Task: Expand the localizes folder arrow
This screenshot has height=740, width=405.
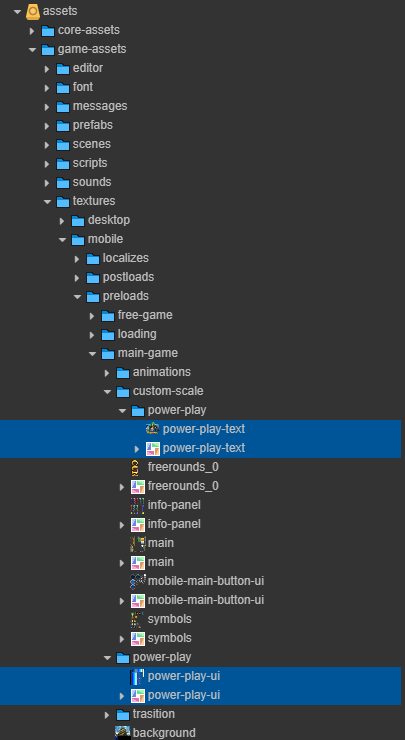Action: click(x=77, y=259)
